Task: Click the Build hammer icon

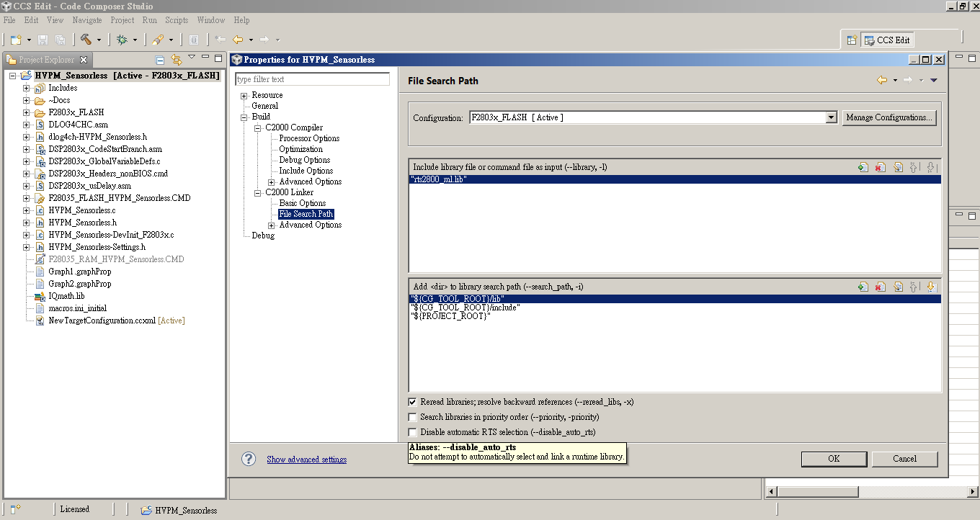Action: 86,40
